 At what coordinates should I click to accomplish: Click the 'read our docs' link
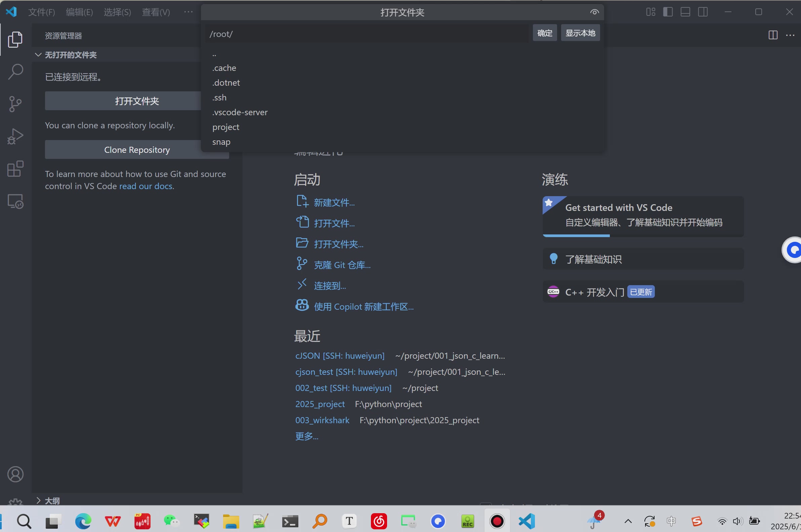(x=145, y=186)
